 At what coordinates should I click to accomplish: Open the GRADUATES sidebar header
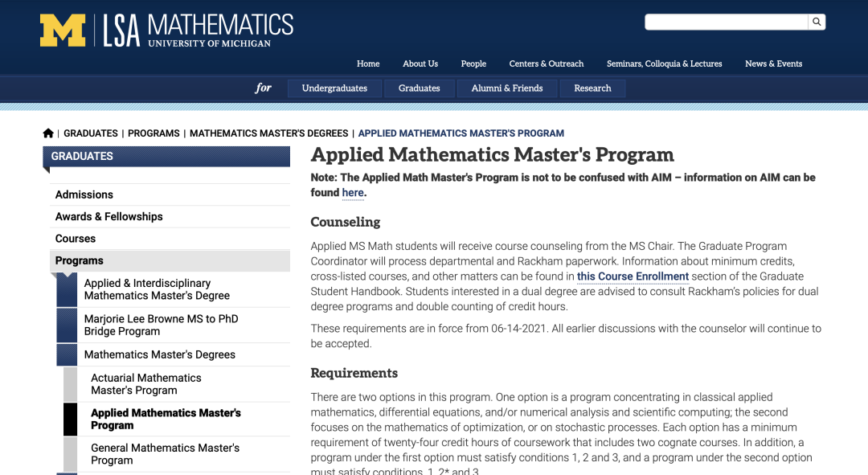pyautogui.click(x=166, y=157)
